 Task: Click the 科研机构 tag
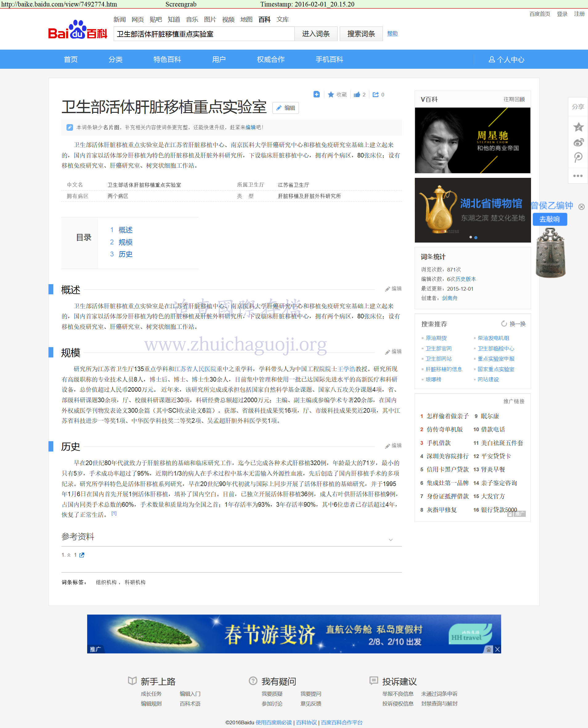pos(135,582)
